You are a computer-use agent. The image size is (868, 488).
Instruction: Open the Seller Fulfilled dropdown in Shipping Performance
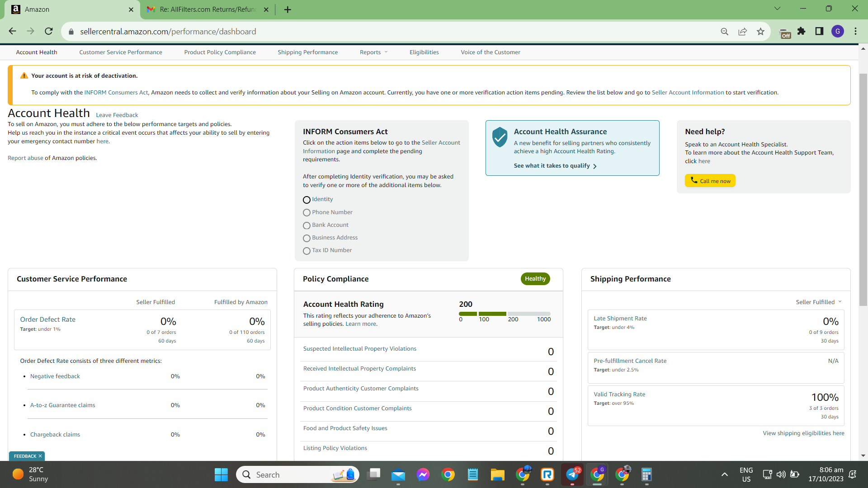click(819, 302)
